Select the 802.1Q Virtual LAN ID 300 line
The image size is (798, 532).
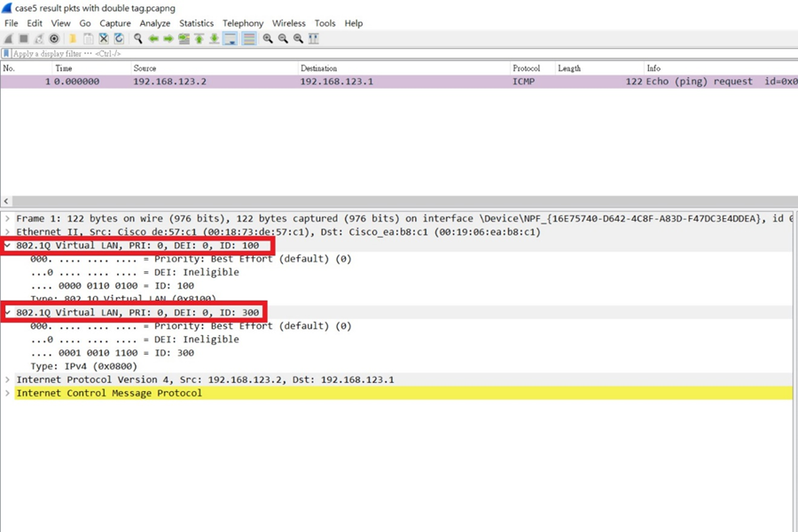coord(403,313)
